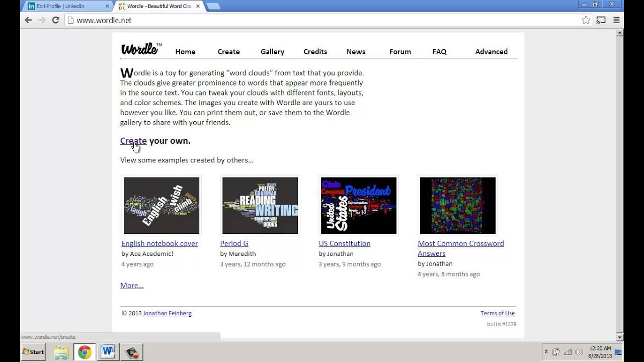The height and width of the screenshot is (362, 644).
Task: Switch to Edit Profile LinkedIn tab
Action: 67,6
